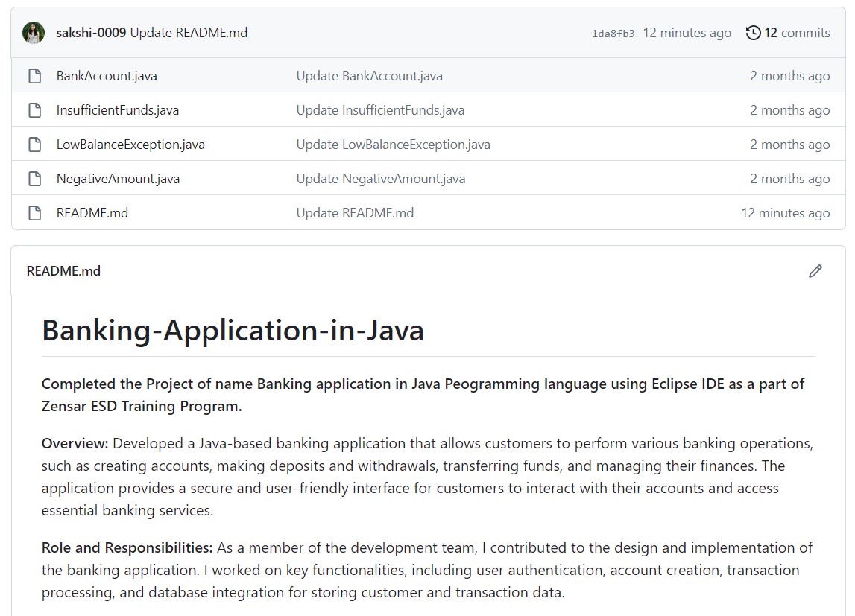Click the README.md panel header title
This screenshot has width=855, height=616.
coord(63,271)
